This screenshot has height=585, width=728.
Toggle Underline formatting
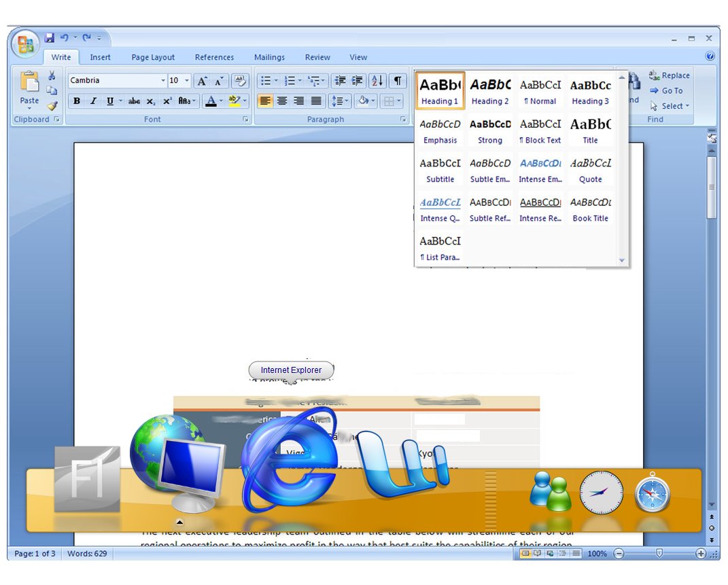coord(110,101)
